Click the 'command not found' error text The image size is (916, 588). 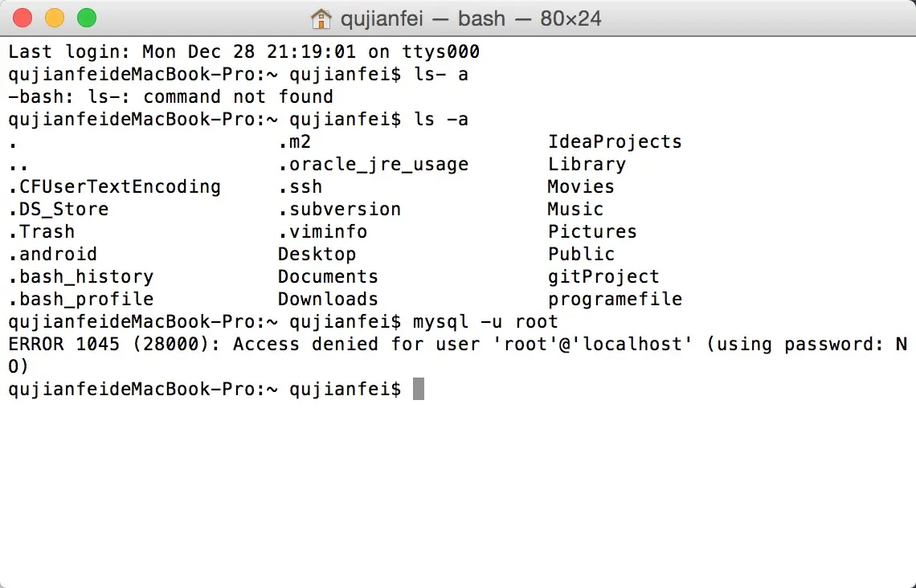pyautogui.click(x=239, y=97)
